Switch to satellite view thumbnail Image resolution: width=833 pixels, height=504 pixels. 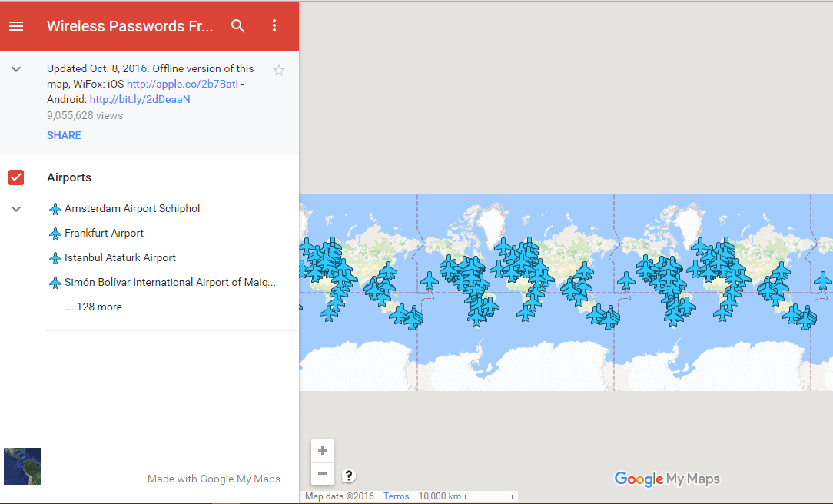(22, 466)
